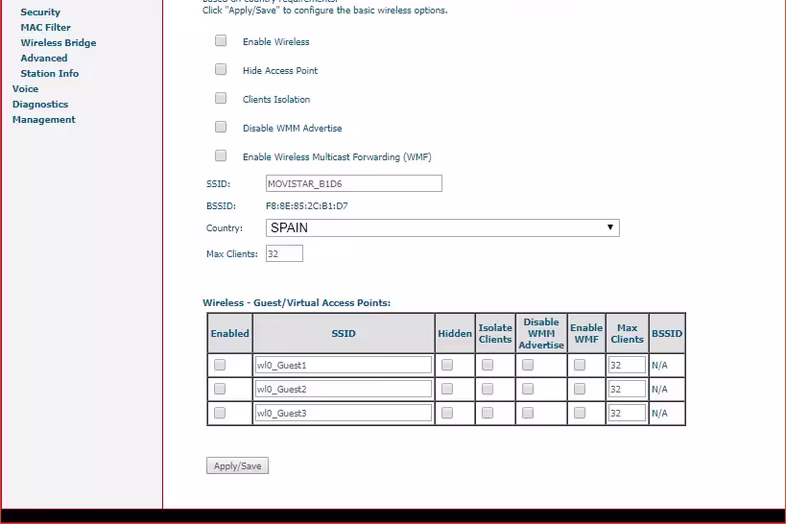This screenshot has height=524, width=786.
Task: Open the Security wireless page
Action: pyautogui.click(x=40, y=12)
